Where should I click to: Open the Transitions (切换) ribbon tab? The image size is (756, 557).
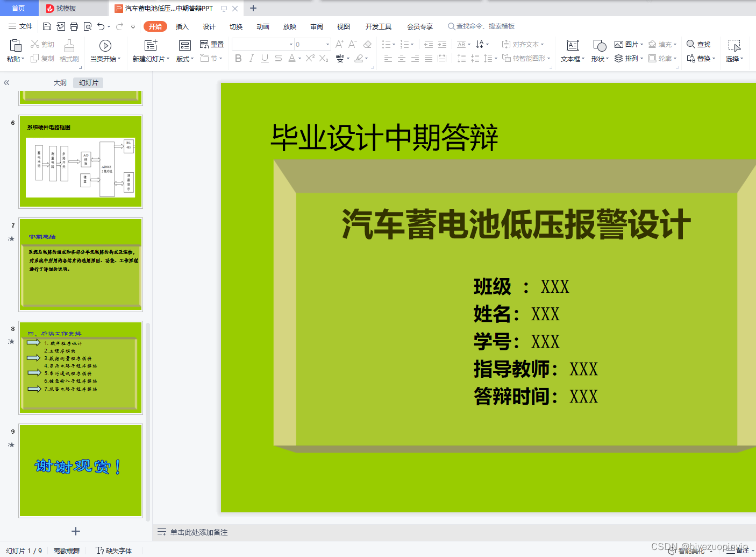click(x=236, y=26)
